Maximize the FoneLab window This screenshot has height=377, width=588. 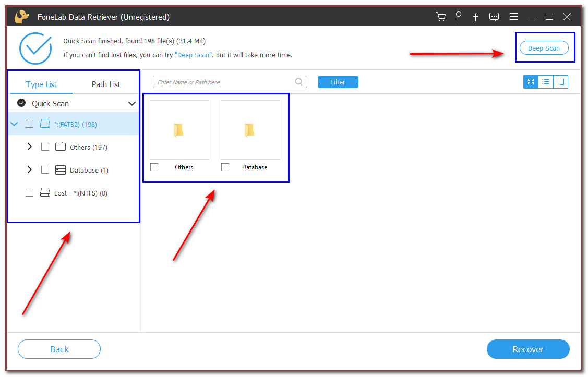[x=549, y=17]
